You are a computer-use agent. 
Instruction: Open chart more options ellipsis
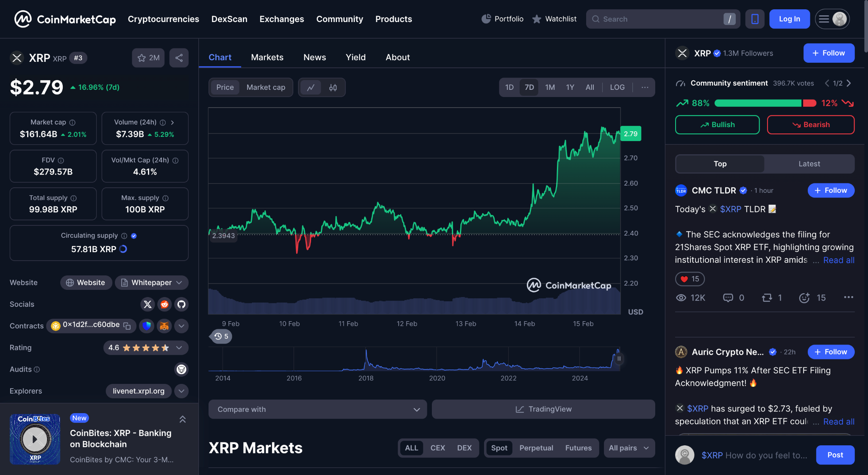[645, 88]
